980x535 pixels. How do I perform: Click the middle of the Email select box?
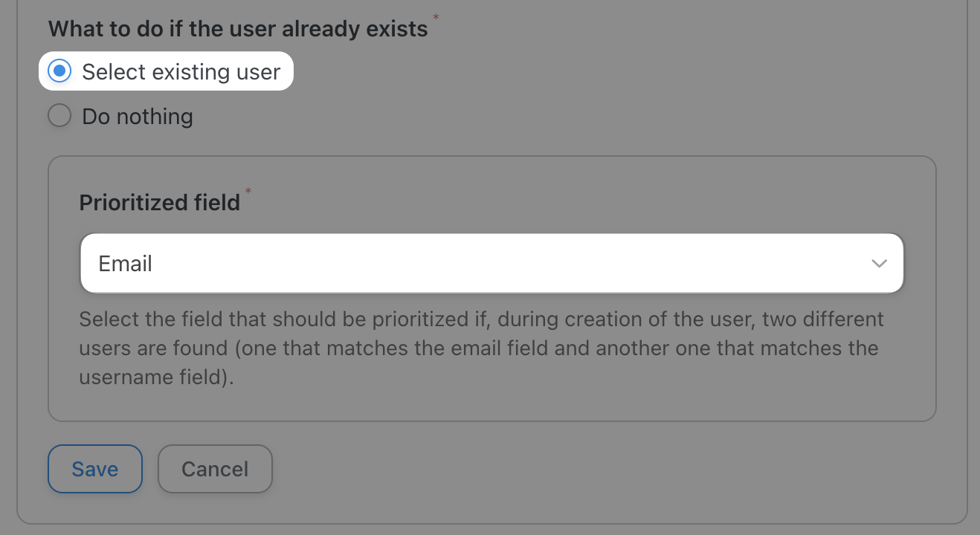491,264
